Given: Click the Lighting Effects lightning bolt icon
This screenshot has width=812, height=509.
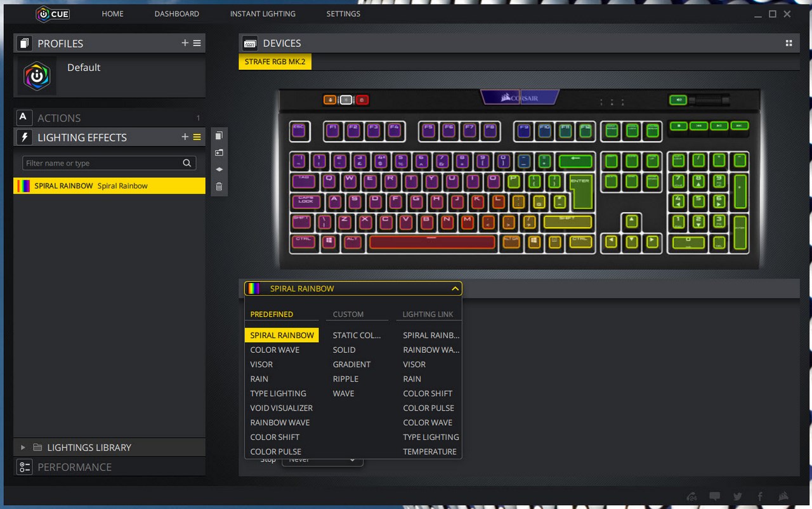Looking at the screenshot, I should tap(24, 137).
